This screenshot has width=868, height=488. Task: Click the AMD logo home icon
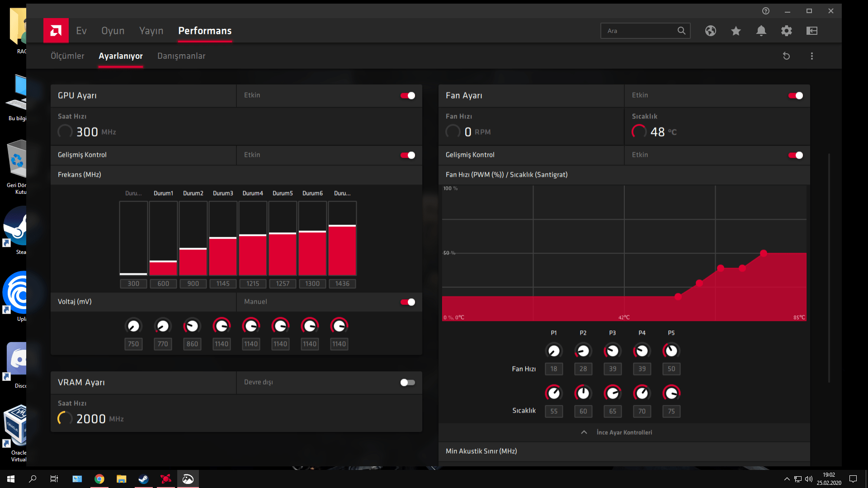(x=56, y=31)
